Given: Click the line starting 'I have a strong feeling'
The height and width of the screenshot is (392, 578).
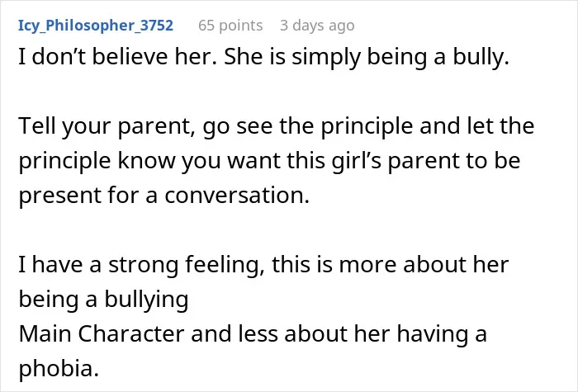Looking at the screenshot, I should point(263,265).
